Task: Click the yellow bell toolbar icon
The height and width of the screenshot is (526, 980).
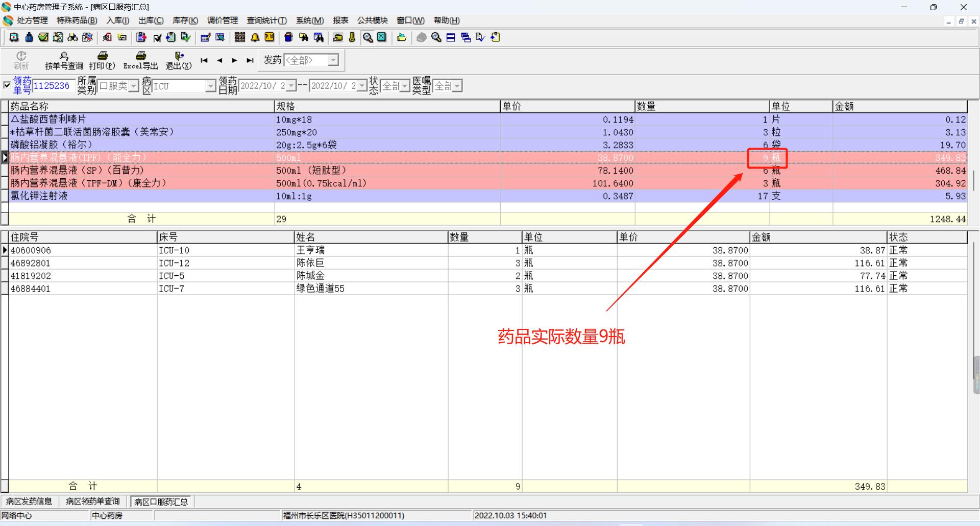Action: 255,37
